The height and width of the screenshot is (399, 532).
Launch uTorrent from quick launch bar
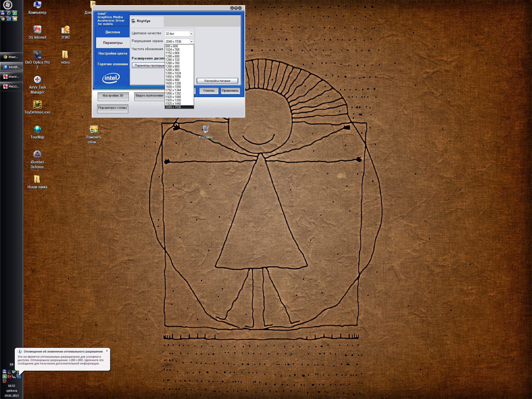[15, 13]
